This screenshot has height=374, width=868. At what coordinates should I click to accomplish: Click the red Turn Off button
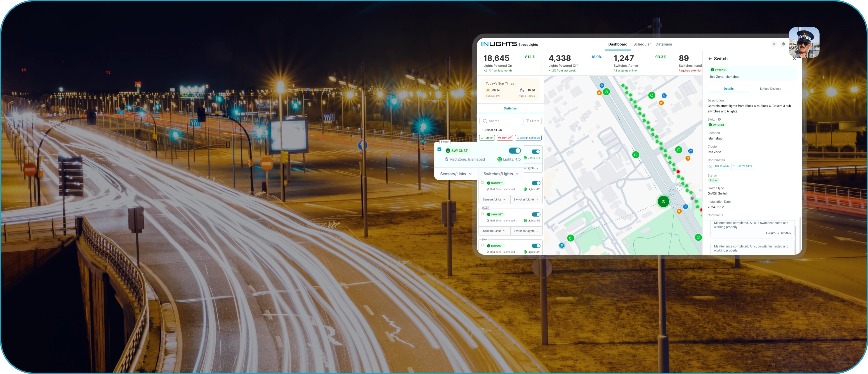click(x=505, y=138)
